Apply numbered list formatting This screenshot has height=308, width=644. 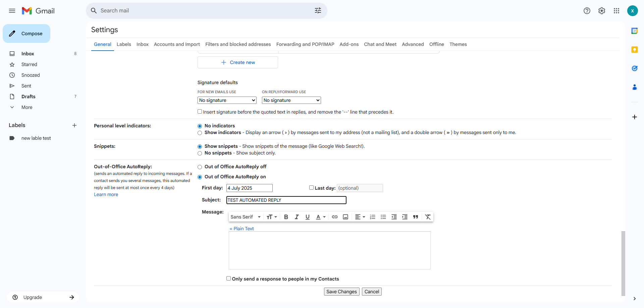pos(373,217)
